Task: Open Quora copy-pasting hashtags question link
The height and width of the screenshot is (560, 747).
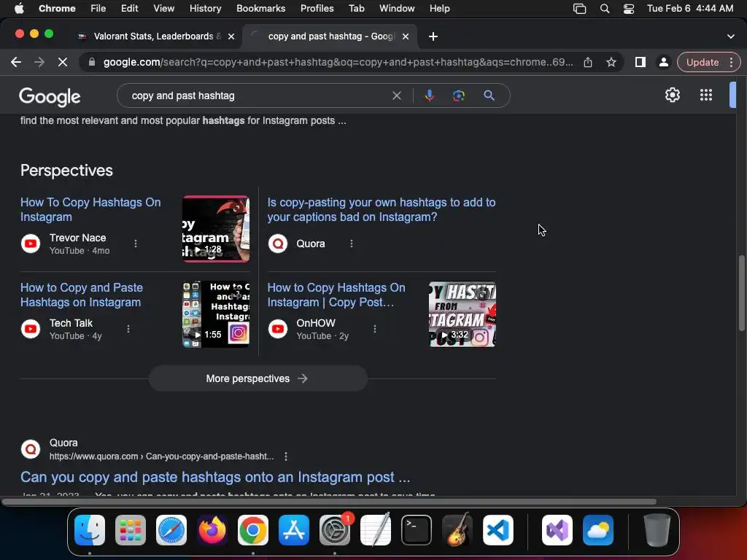Action: pos(381,209)
